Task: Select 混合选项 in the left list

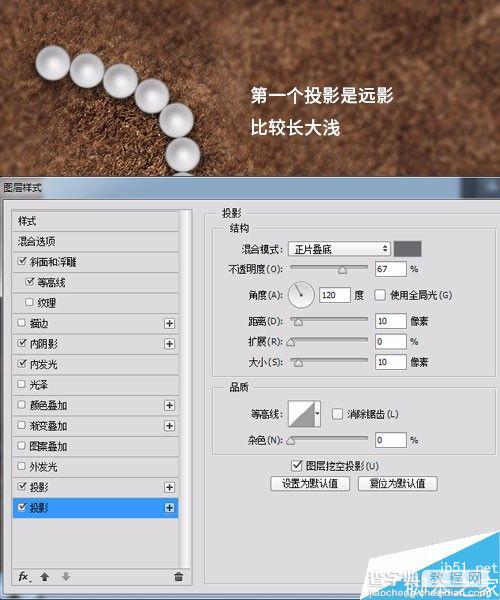Action: click(96, 241)
